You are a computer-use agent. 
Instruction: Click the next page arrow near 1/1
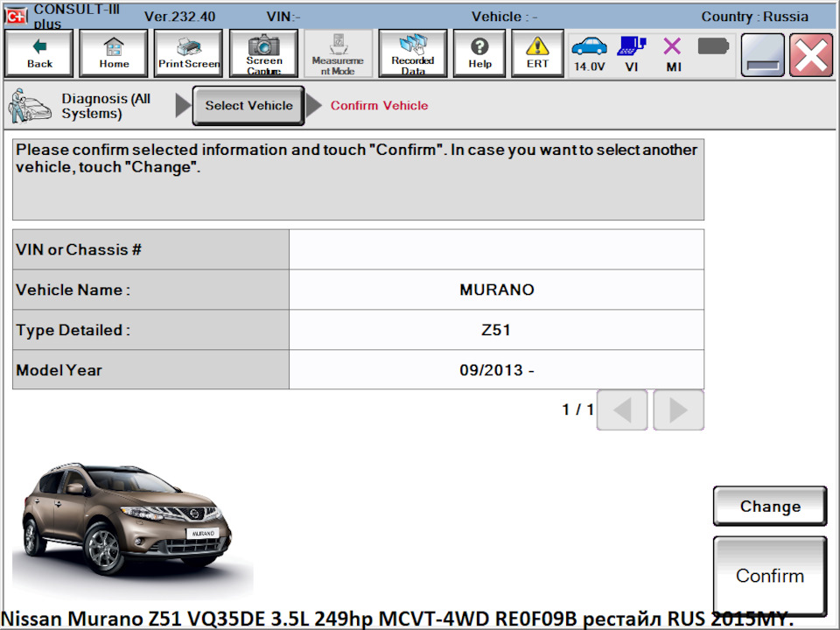pyautogui.click(x=678, y=409)
